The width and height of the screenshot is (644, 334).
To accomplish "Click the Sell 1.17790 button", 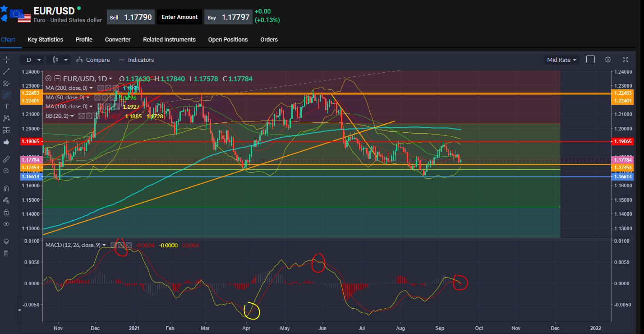I will tap(131, 17).
